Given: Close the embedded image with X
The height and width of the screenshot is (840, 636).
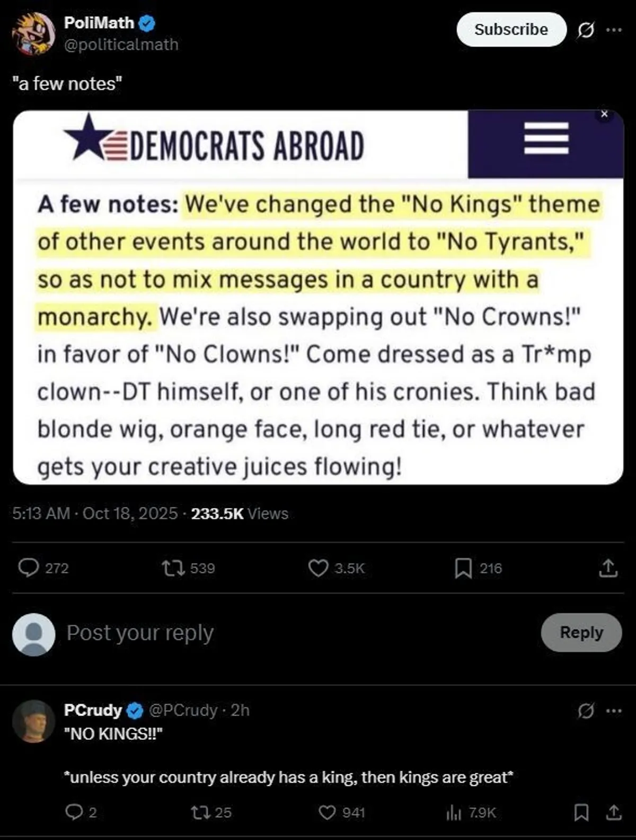Looking at the screenshot, I should pyautogui.click(x=604, y=114).
